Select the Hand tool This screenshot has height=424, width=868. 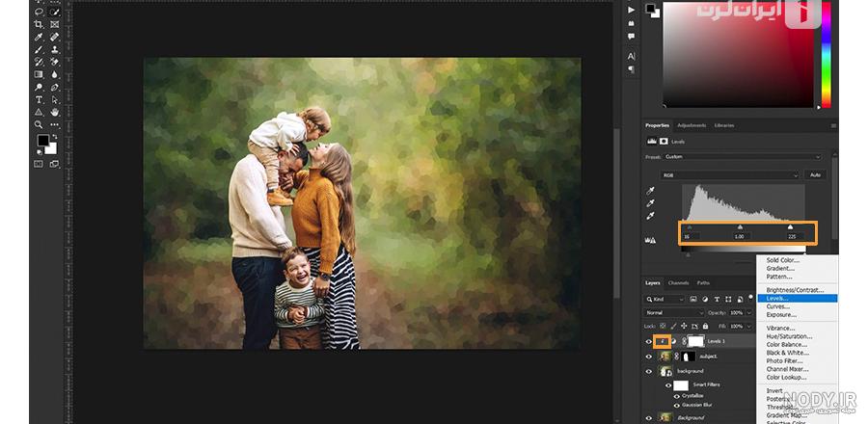tap(54, 112)
